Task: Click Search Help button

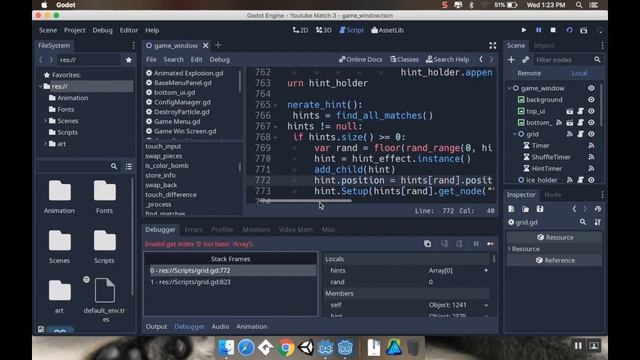Action: click(447, 60)
